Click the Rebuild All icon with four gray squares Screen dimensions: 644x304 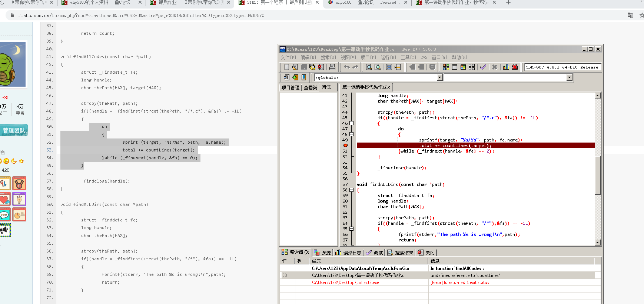click(472, 67)
